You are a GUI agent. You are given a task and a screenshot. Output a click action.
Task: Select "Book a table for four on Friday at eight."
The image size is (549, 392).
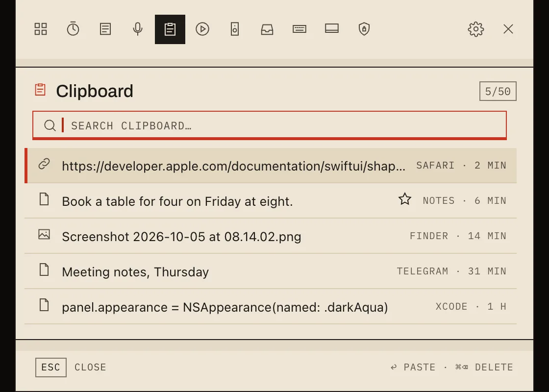[270, 201]
